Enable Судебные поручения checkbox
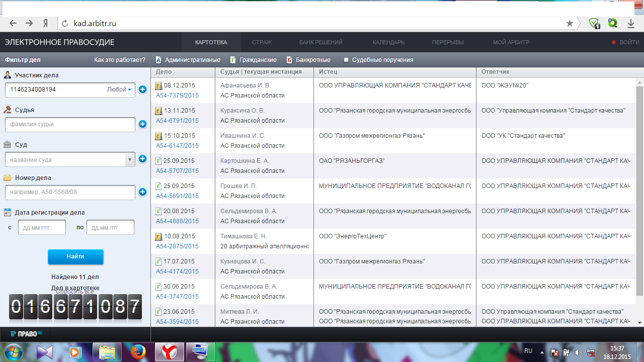 346,60
